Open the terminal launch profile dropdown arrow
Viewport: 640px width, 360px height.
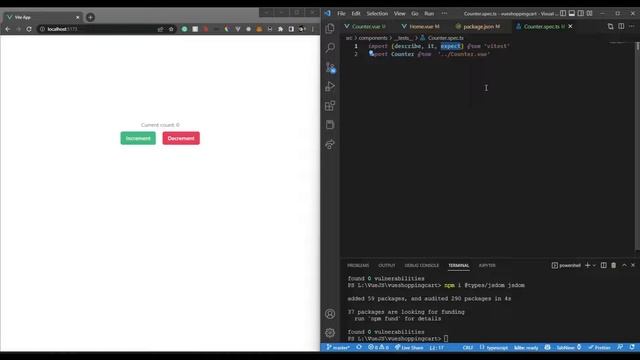point(594,265)
